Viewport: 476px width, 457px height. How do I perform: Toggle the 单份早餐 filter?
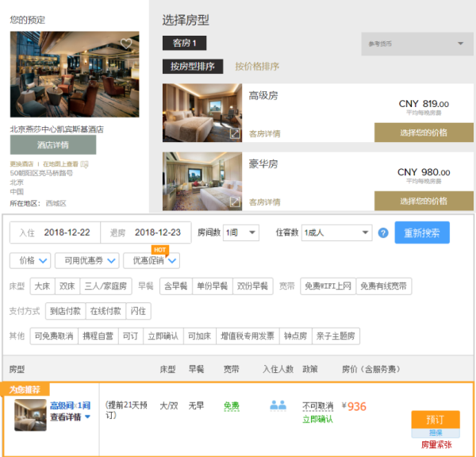pyautogui.click(x=213, y=286)
